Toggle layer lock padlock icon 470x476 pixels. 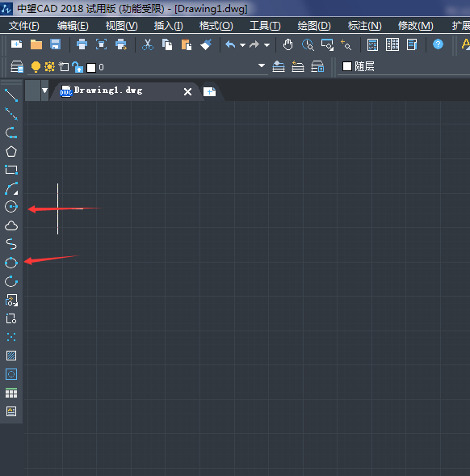[x=78, y=67]
